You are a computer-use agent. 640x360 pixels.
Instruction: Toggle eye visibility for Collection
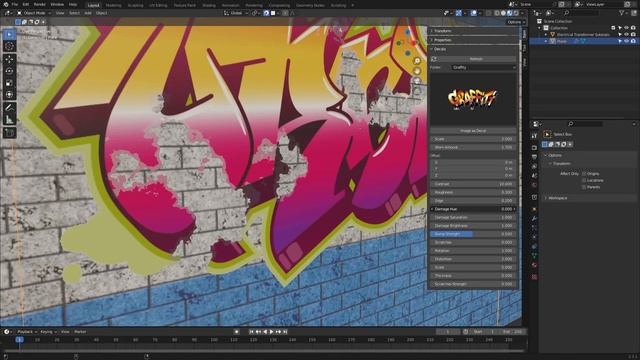point(627,28)
